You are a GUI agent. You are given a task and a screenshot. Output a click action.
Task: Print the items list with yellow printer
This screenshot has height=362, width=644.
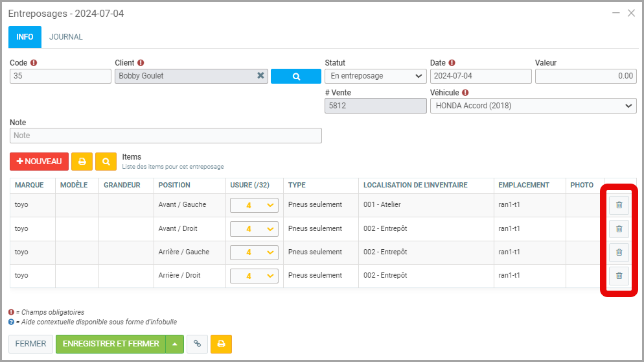coord(82,161)
